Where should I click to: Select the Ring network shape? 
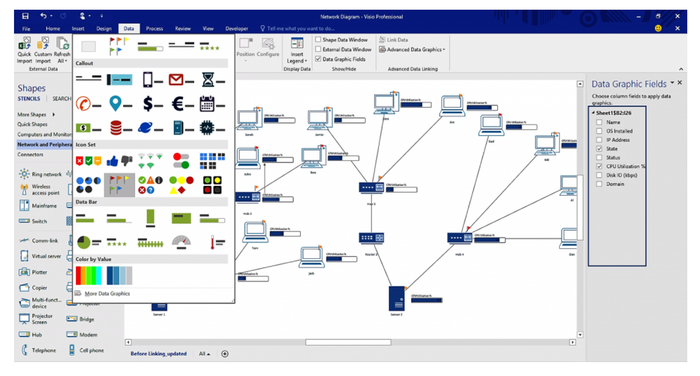(x=41, y=174)
